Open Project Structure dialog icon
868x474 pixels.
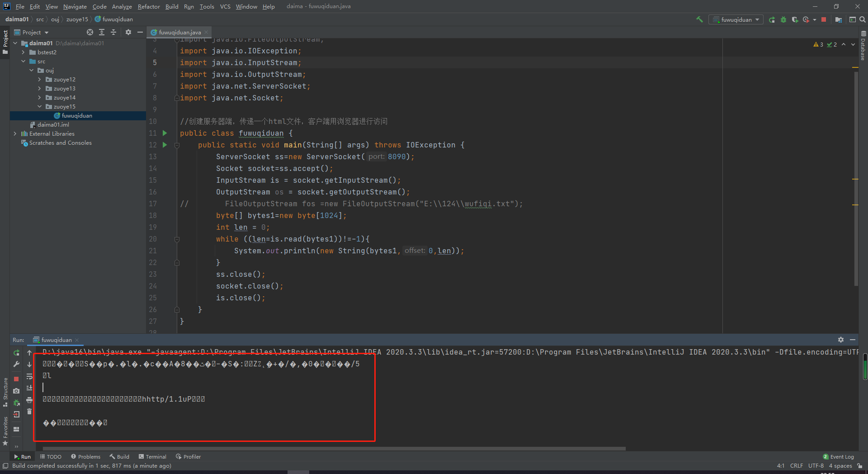tap(839, 19)
